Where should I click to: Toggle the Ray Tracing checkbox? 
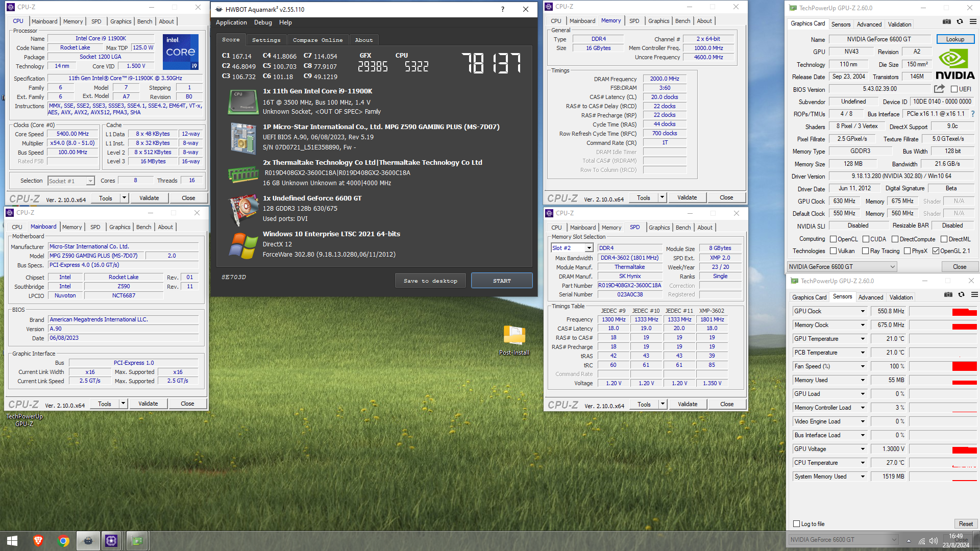865,251
